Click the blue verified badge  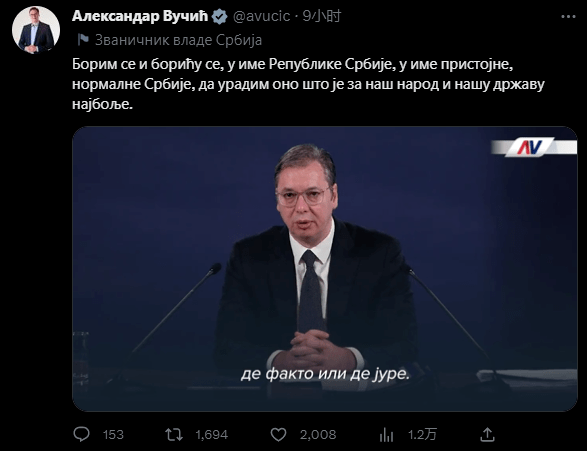click(x=220, y=16)
